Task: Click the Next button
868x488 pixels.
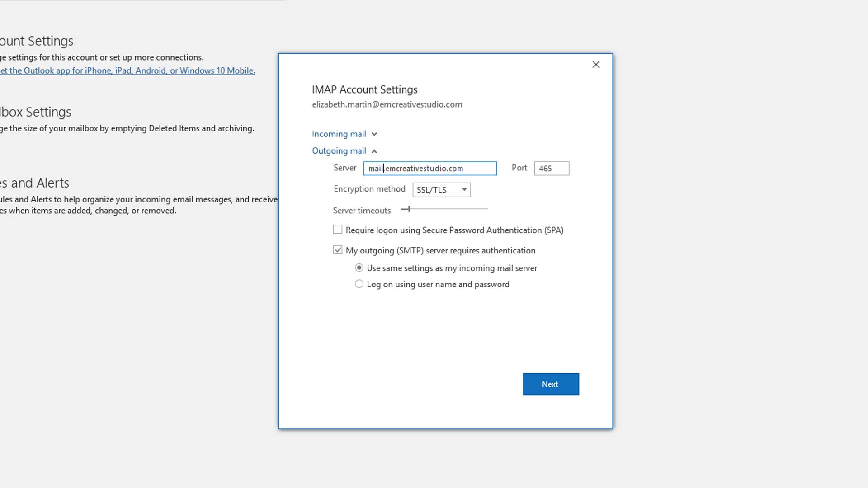Action: 551,384
